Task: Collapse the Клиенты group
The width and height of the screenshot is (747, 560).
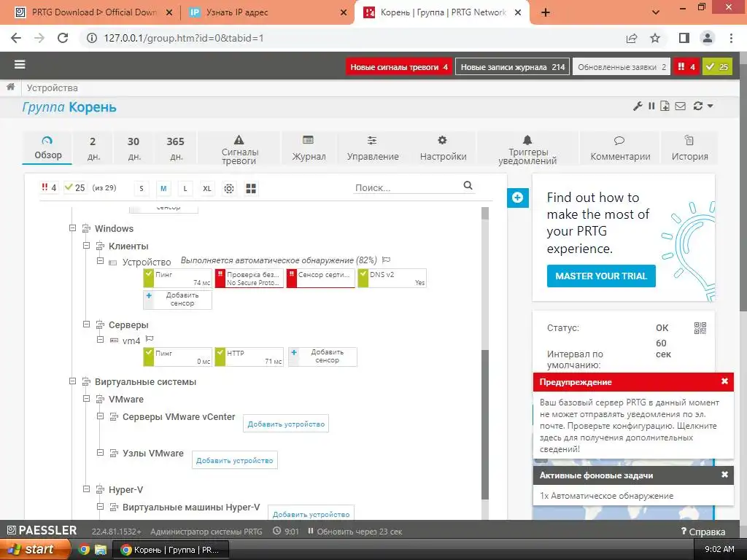Action: point(86,246)
